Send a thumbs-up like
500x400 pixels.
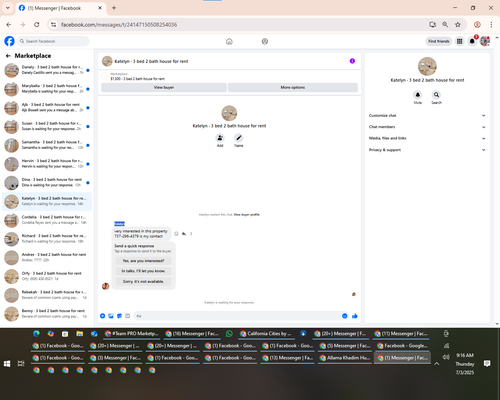point(355,316)
